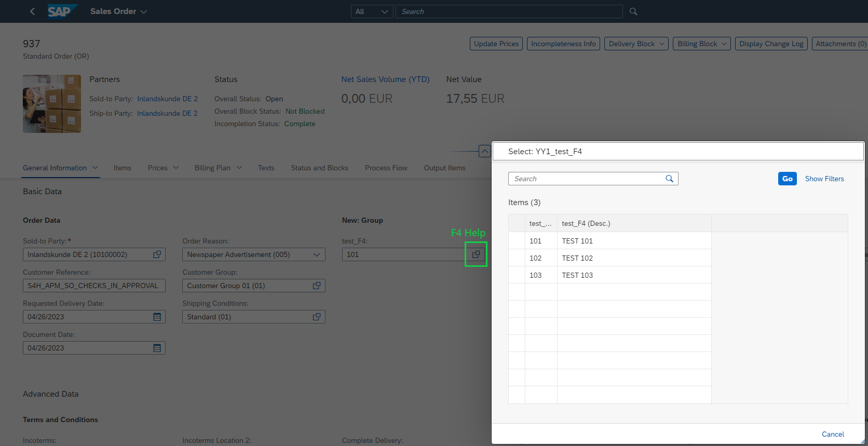Collapse the header with the up arrow
868x446 pixels.
[x=484, y=151]
